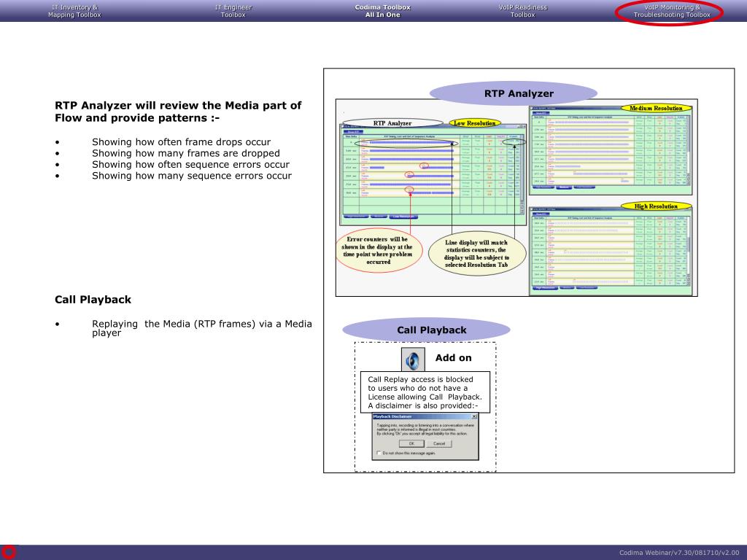Open VoIP Monitoring & Troubleshooting Toolbox tab
Image resolution: width=747 pixels, height=560 pixels.
click(672, 11)
